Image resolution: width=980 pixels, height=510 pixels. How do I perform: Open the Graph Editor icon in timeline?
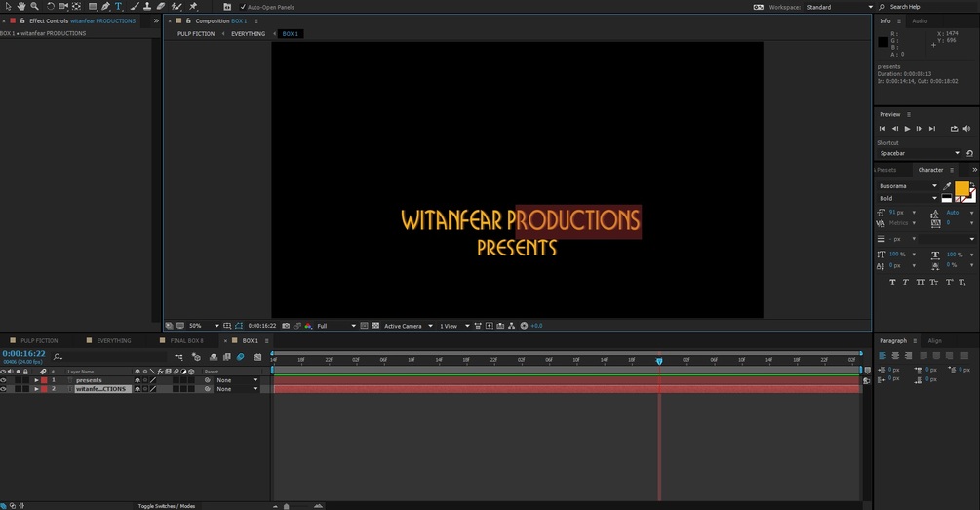tap(257, 357)
